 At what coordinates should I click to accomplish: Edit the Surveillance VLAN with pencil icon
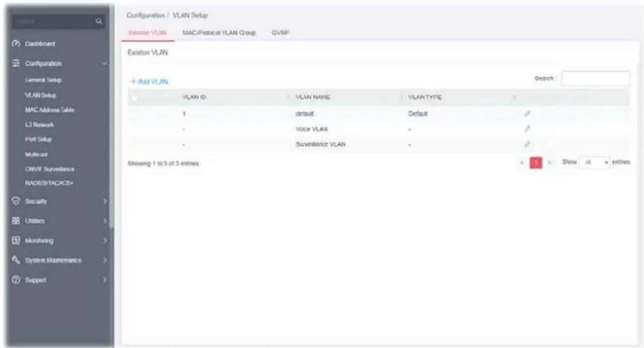click(x=527, y=144)
